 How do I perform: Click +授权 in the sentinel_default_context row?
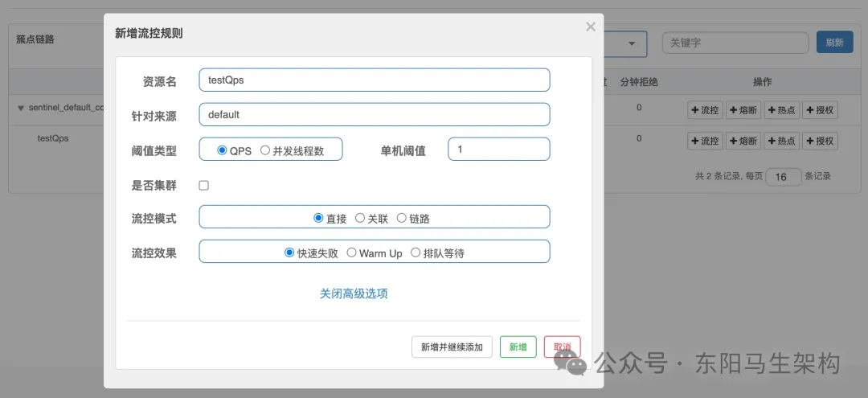(x=820, y=110)
